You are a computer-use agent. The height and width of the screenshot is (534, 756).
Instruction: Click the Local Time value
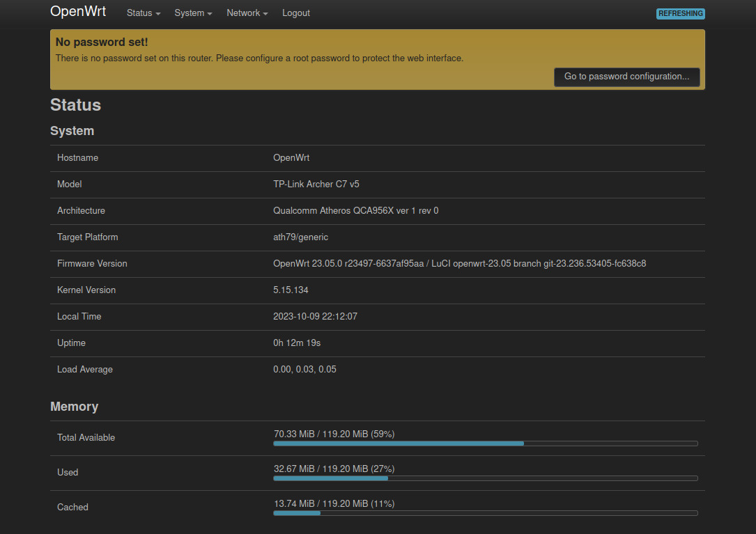click(x=315, y=317)
